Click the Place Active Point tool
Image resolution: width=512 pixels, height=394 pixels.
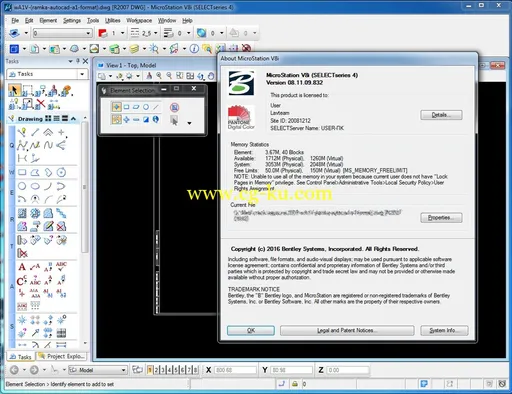[61, 132]
